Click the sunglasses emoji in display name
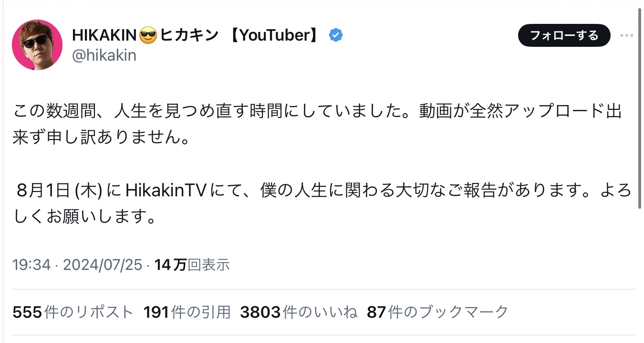 (x=148, y=35)
